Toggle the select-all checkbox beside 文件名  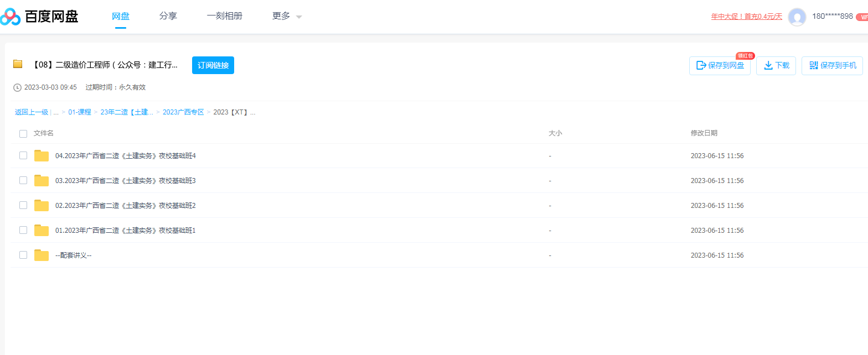tap(23, 133)
